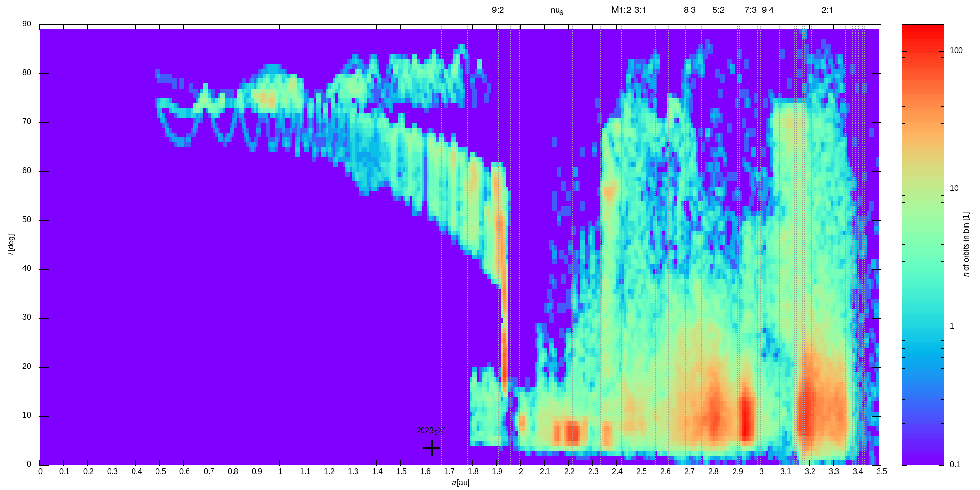
Task: Click the x-axis tick label '1'
Action: pyautogui.click(x=280, y=472)
